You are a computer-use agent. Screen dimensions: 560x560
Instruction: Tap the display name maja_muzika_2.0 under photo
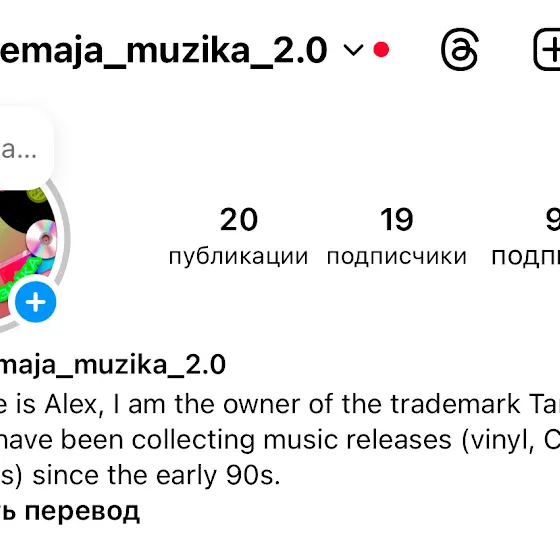tap(112, 364)
